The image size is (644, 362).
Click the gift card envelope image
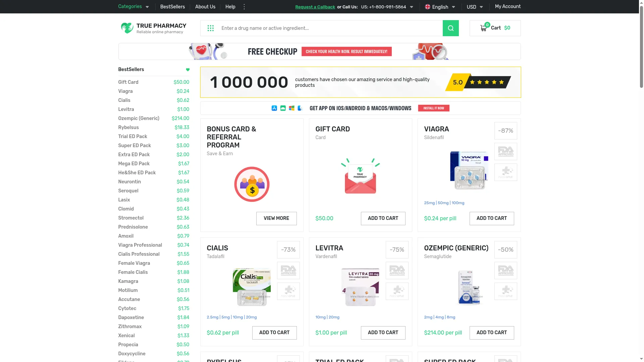[x=360, y=176]
